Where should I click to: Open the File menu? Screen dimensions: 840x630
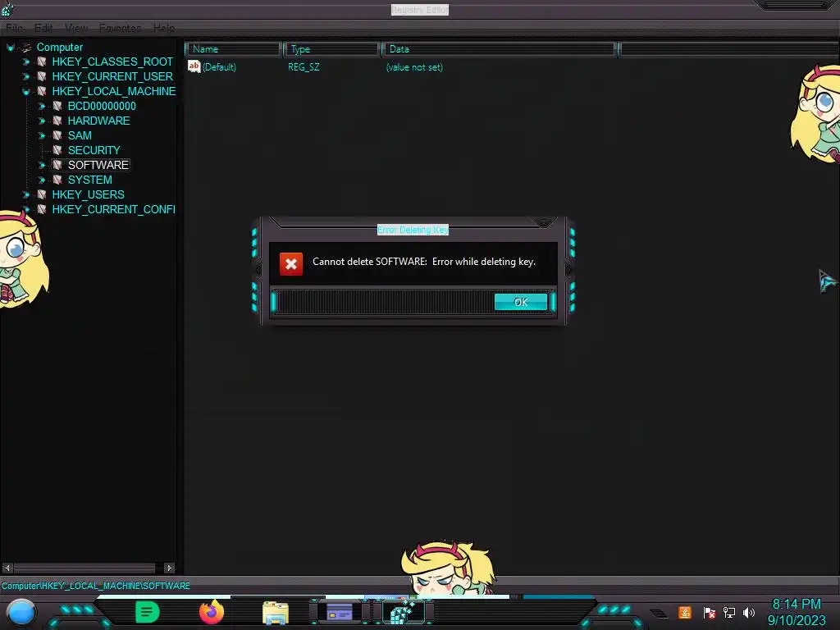(15, 28)
